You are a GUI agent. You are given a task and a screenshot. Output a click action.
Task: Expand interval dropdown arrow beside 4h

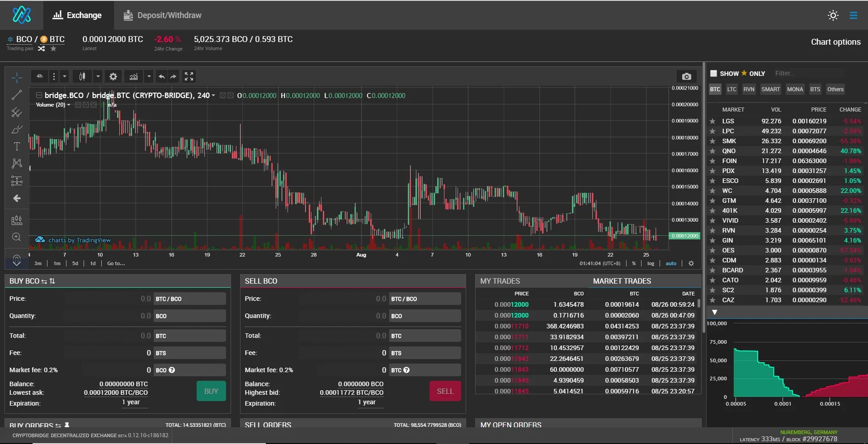pos(65,76)
